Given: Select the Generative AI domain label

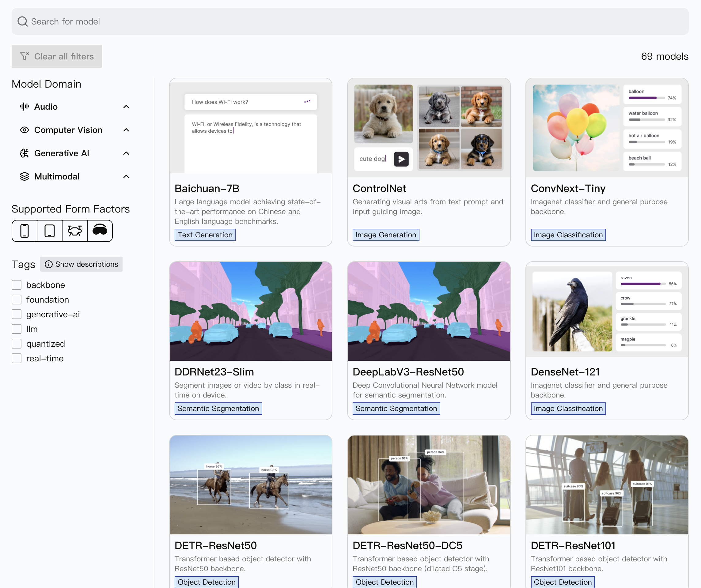Looking at the screenshot, I should tap(62, 153).
